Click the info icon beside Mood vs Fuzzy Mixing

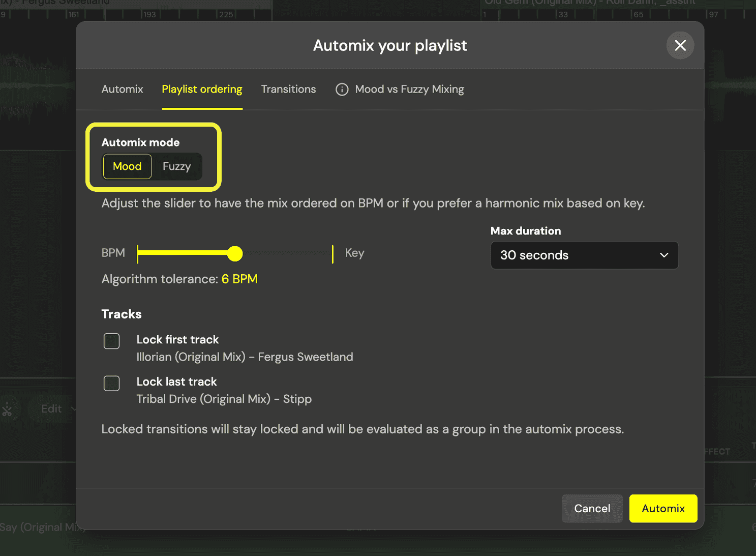[342, 89]
